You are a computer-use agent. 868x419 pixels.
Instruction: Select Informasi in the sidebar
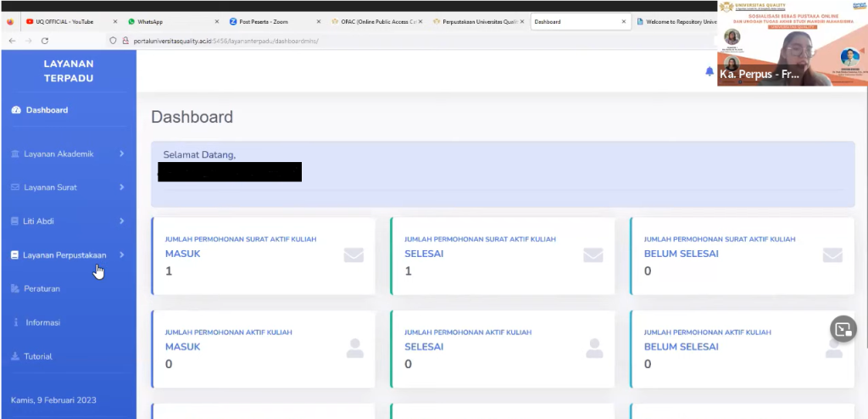point(42,323)
